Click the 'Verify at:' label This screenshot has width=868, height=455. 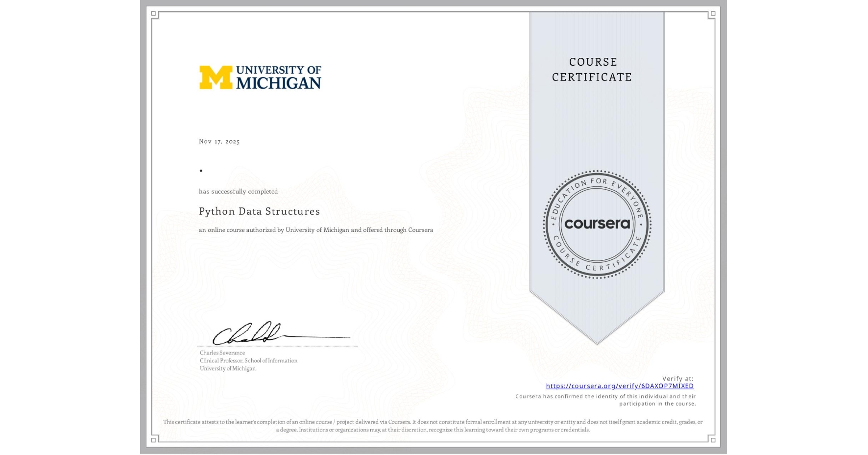click(678, 379)
